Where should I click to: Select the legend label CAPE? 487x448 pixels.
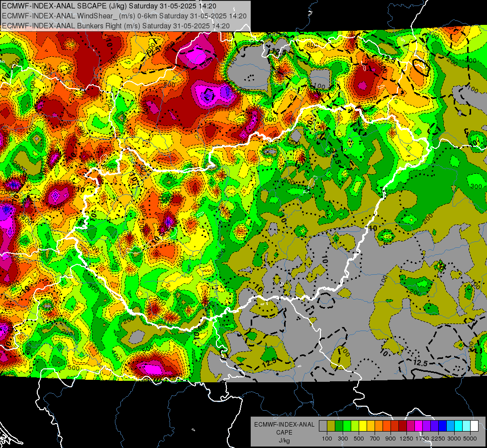[x=284, y=432]
